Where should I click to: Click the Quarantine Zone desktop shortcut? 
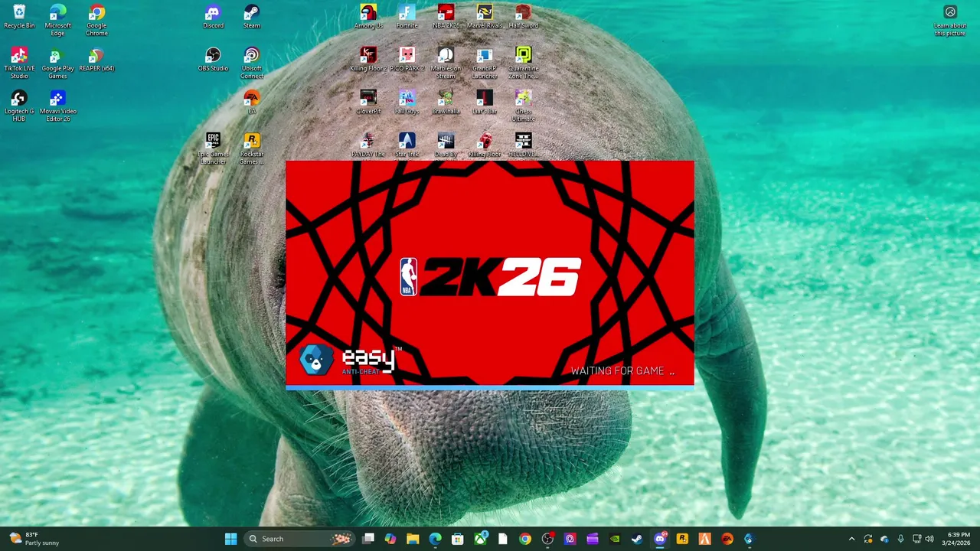click(523, 63)
